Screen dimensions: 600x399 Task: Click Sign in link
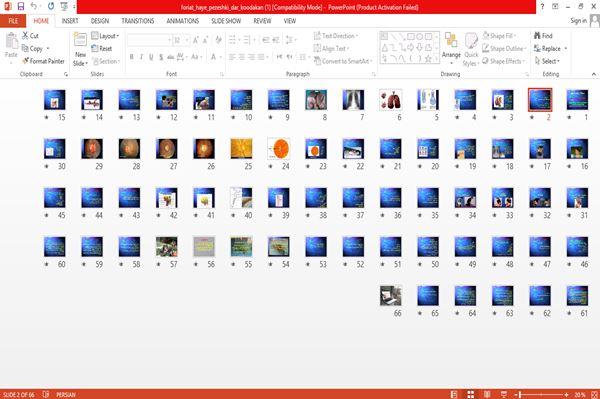click(x=578, y=21)
